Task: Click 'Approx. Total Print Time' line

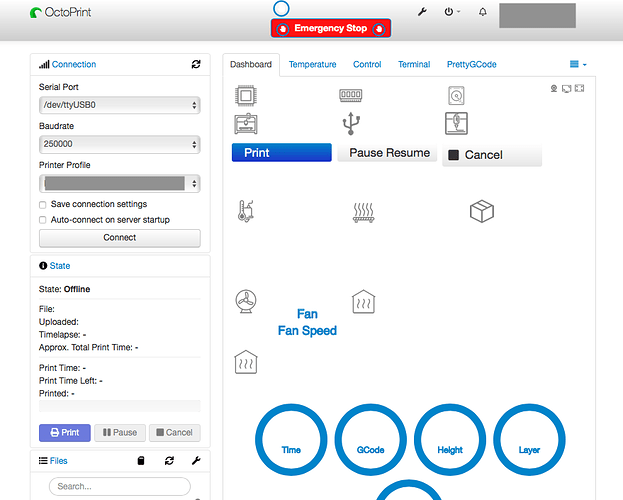Action: [89, 347]
